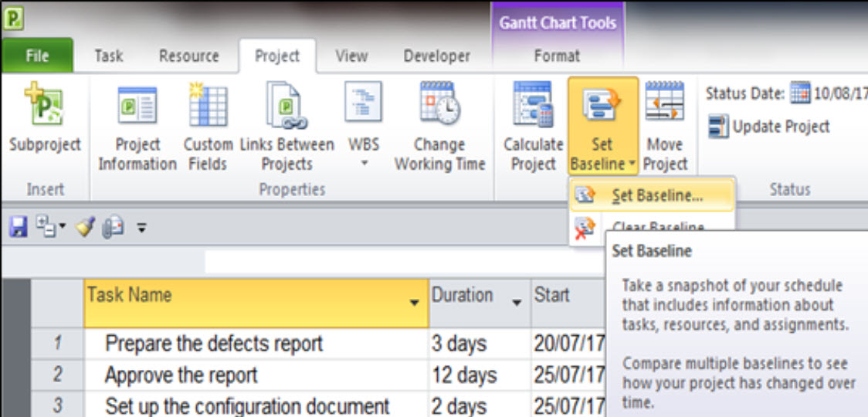Image resolution: width=868 pixels, height=417 pixels.
Task: Open Change Working Time
Action: [x=439, y=128]
